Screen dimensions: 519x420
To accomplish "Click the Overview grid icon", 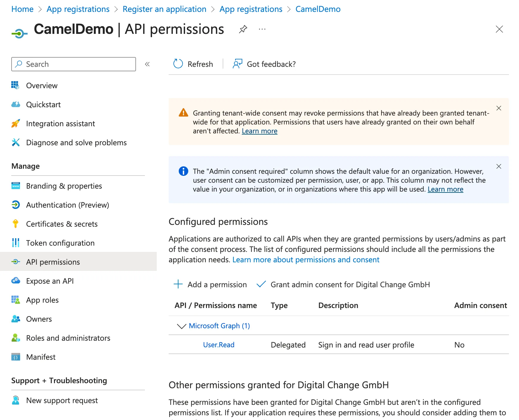I will pyautogui.click(x=15, y=85).
